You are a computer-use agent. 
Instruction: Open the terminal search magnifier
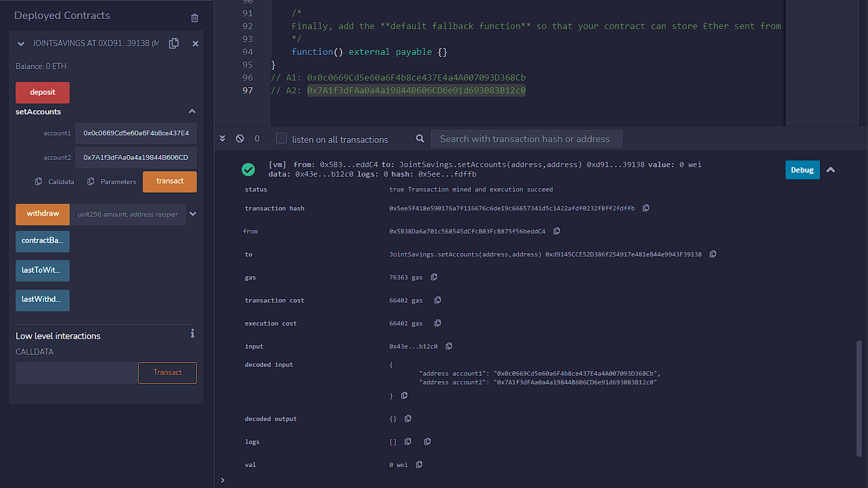click(419, 138)
